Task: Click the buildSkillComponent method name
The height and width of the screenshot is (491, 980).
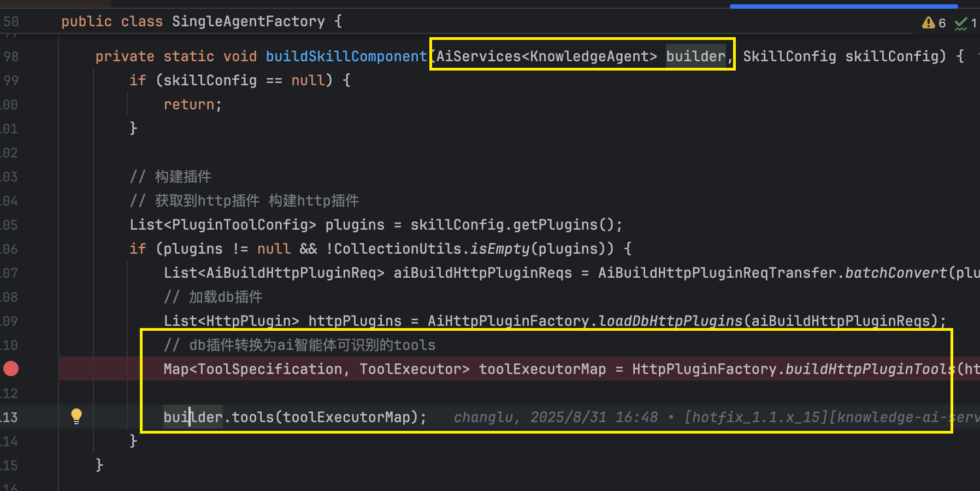Action: 346,56
